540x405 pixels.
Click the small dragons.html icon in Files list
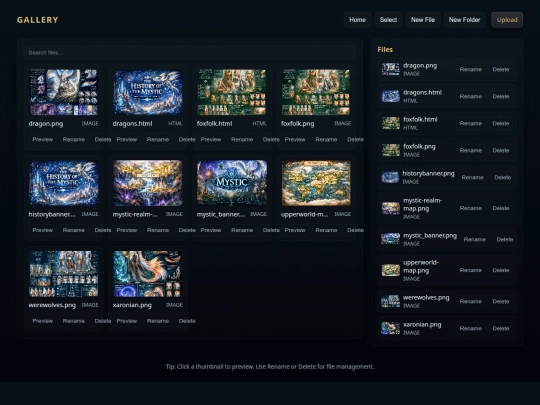coord(391,96)
